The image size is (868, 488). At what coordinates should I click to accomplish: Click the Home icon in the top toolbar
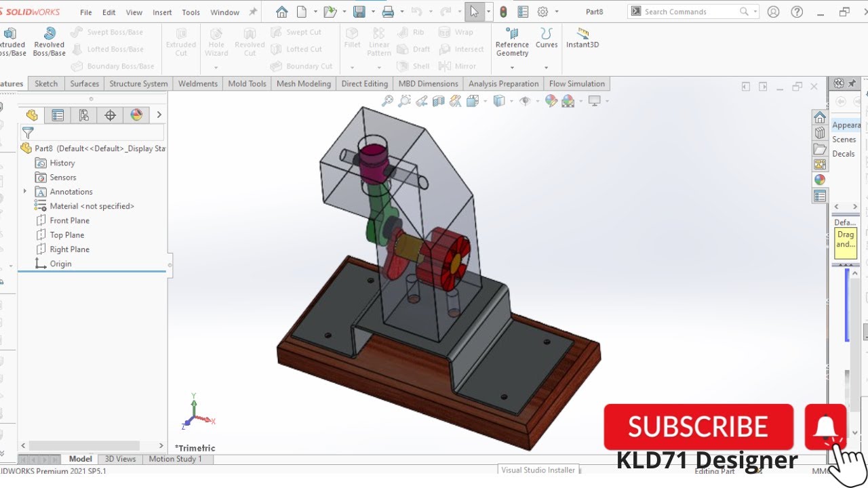282,12
